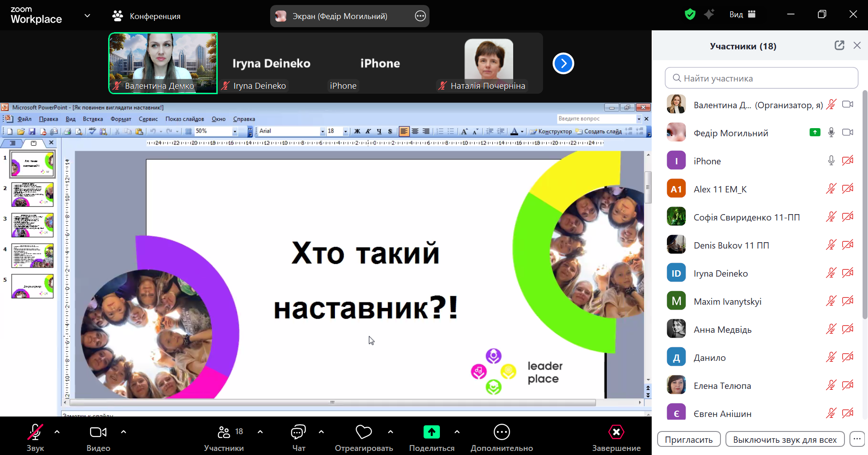This screenshot has height=455, width=868.
Task: Open the Конструктор design pane
Action: tap(551, 131)
